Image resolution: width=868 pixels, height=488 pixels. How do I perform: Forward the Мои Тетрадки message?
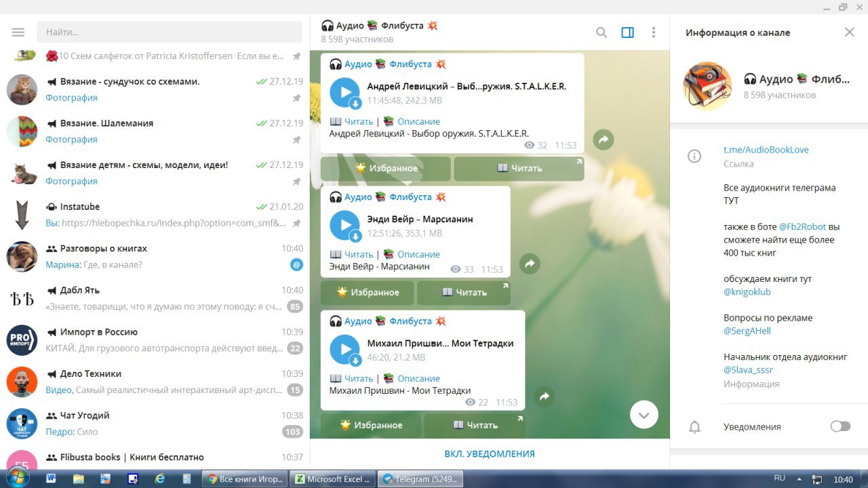click(x=545, y=396)
